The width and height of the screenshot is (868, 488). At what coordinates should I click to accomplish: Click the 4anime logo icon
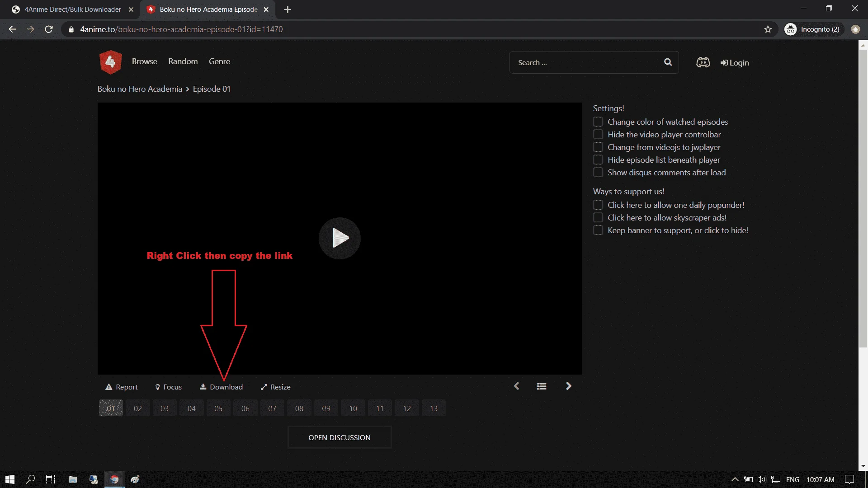tap(110, 62)
